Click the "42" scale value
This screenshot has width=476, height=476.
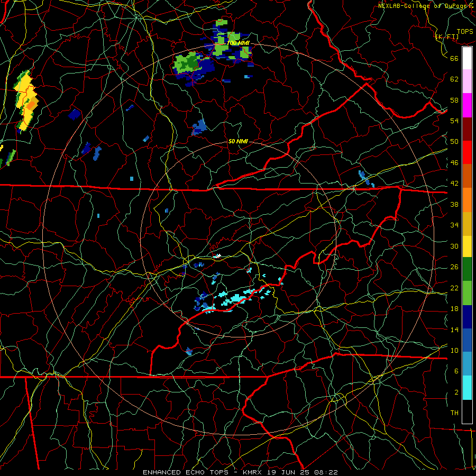[x=454, y=184]
